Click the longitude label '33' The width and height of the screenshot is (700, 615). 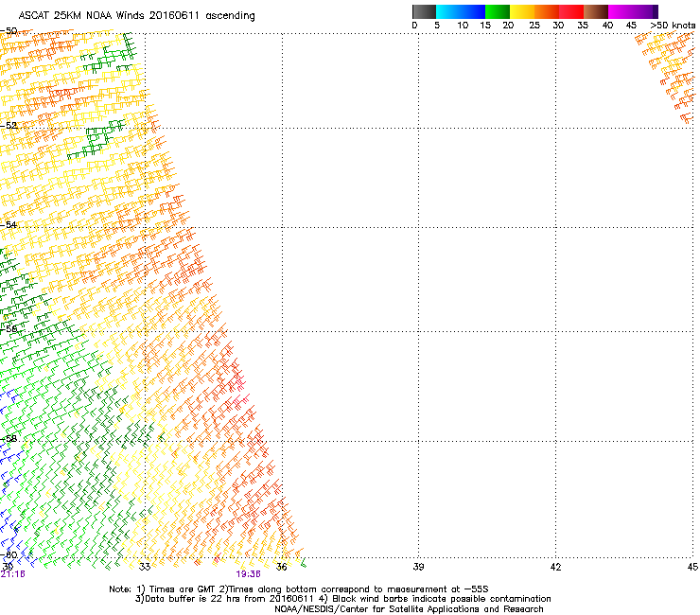point(145,567)
